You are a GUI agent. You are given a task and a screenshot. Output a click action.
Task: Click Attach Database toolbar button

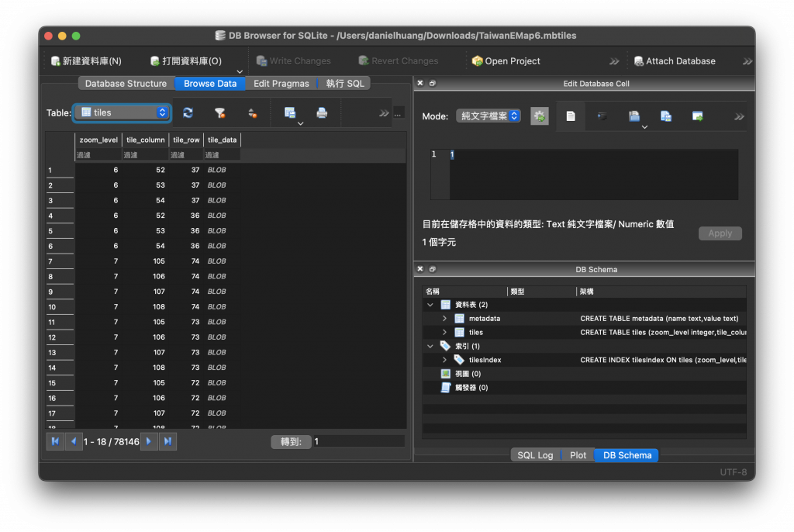point(675,60)
